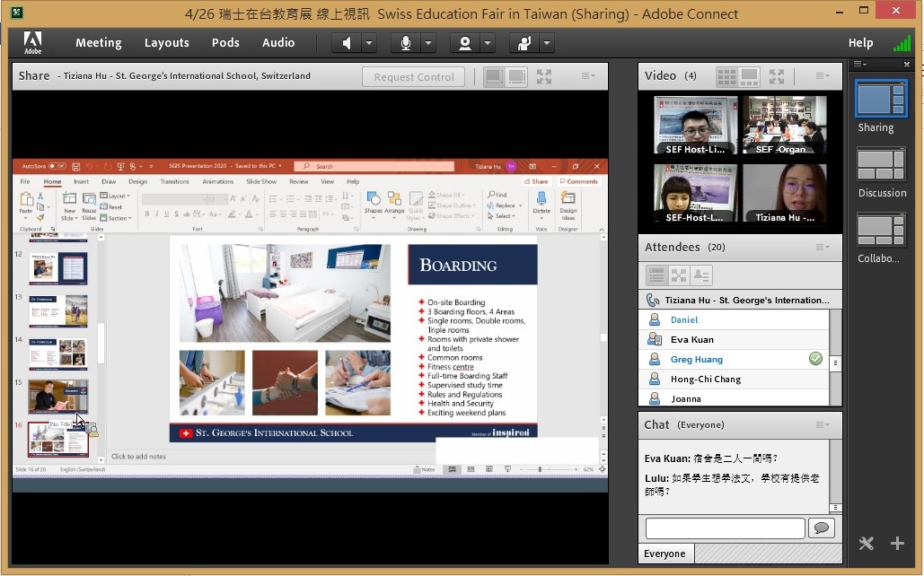Click the Comments button in shared PowerPoint
Image resolution: width=924 pixels, height=576 pixels.
point(578,181)
